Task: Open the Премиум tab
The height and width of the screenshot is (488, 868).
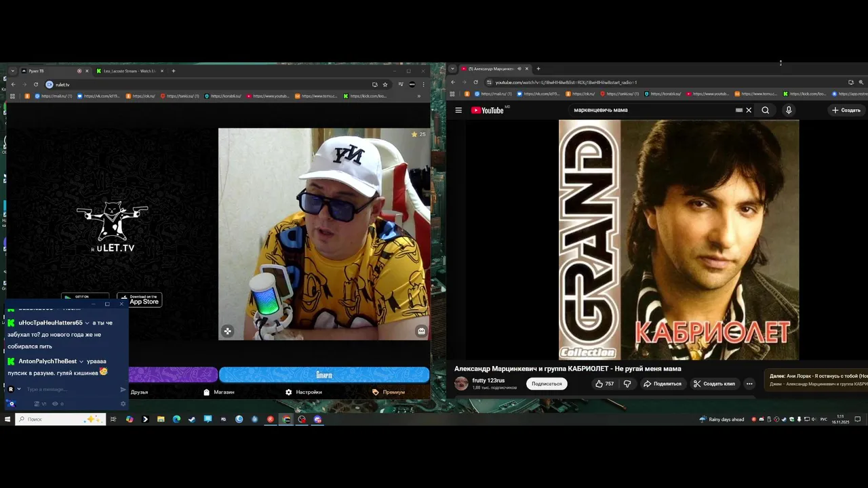Action: [389, 392]
